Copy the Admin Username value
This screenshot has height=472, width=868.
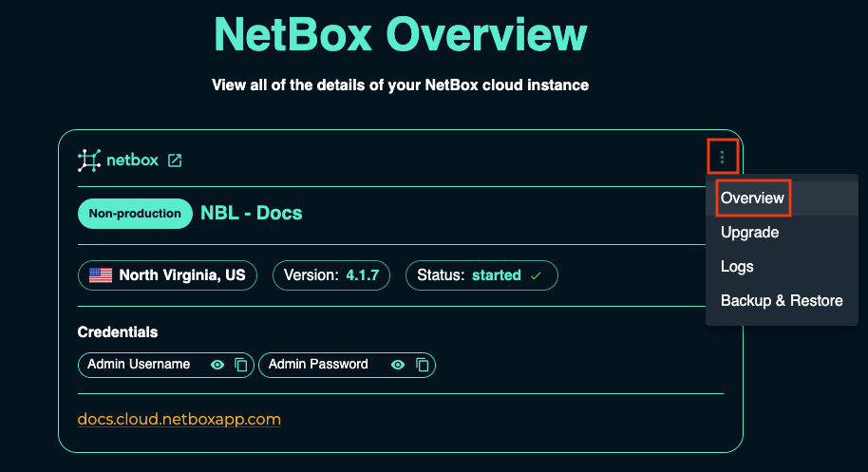[x=241, y=365]
